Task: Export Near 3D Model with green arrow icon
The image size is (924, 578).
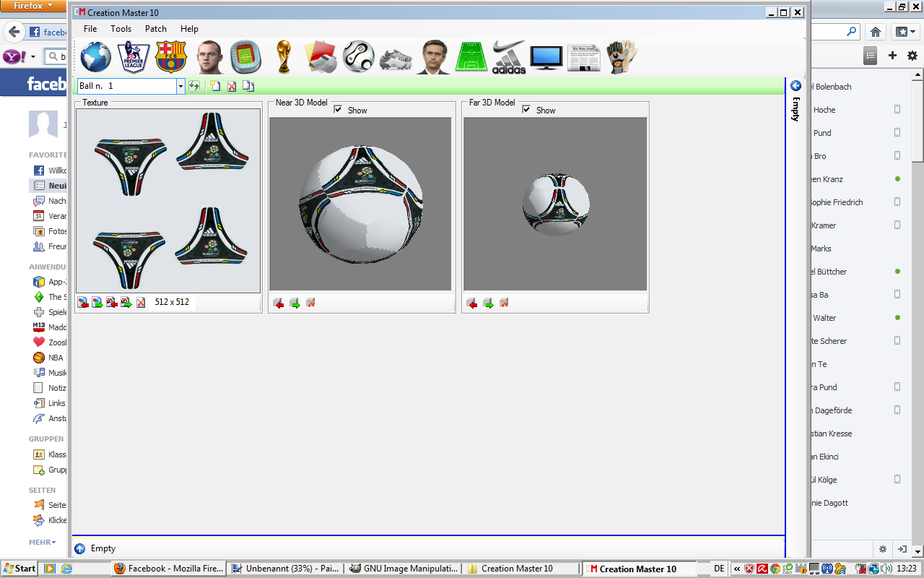Action: click(x=295, y=303)
